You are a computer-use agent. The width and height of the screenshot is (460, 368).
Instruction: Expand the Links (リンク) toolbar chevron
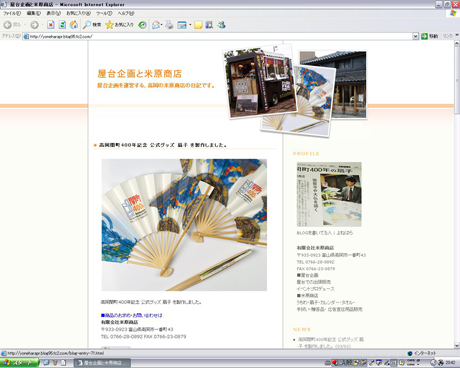(x=457, y=35)
